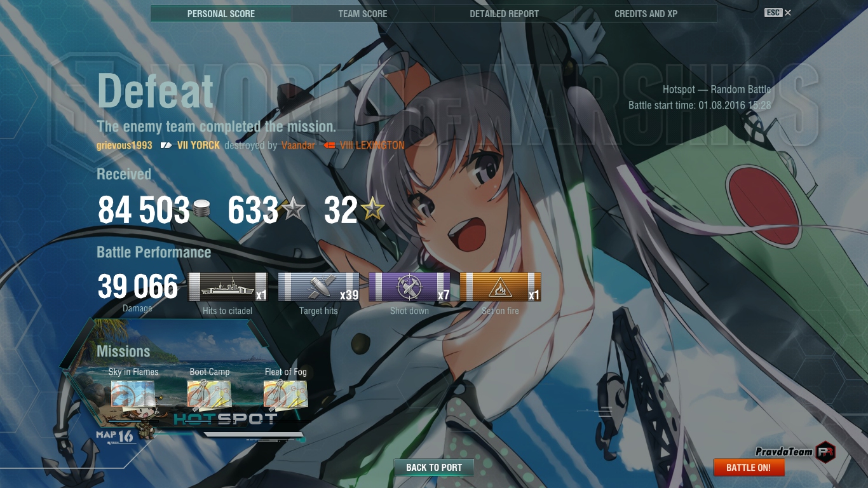The height and width of the screenshot is (488, 868).
Task: Click the Received heading
Action: point(124,174)
